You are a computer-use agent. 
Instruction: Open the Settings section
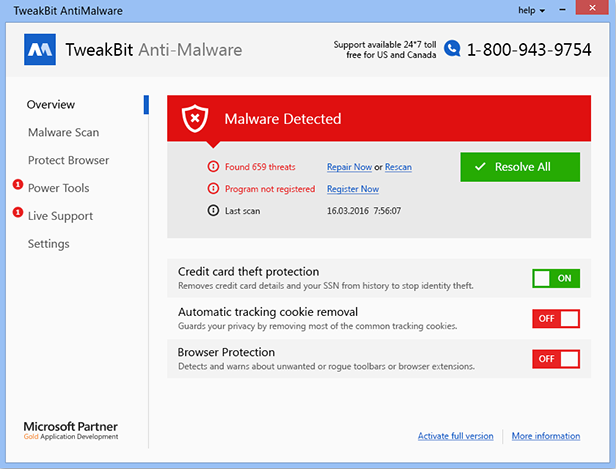[x=49, y=244]
